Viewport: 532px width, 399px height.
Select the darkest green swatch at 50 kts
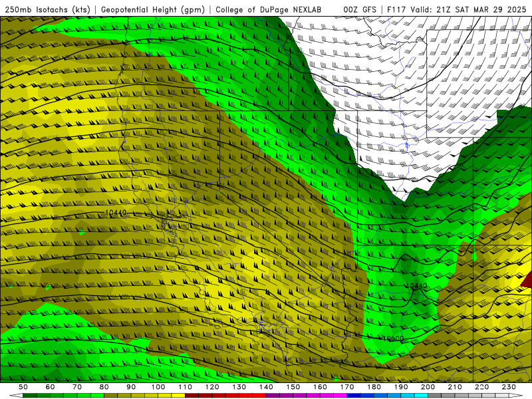point(30,396)
